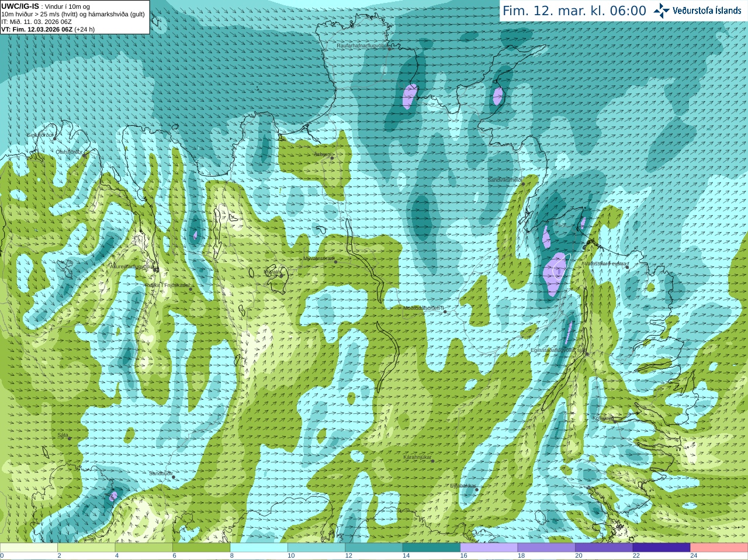The width and height of the screenshot is (748, 560).
Task: Click the legend tick value 16
Action: pyautogui.click(x=463, y=556)
